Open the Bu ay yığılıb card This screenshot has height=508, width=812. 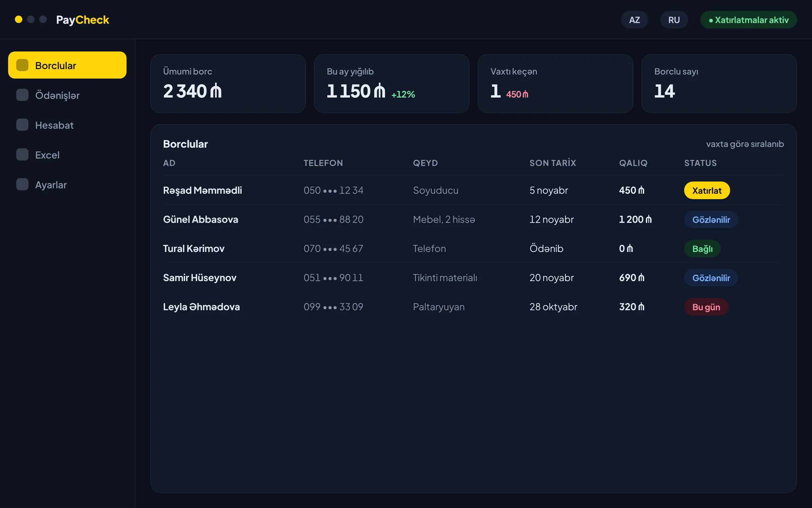pyautogui.click(x=392, y=84)
